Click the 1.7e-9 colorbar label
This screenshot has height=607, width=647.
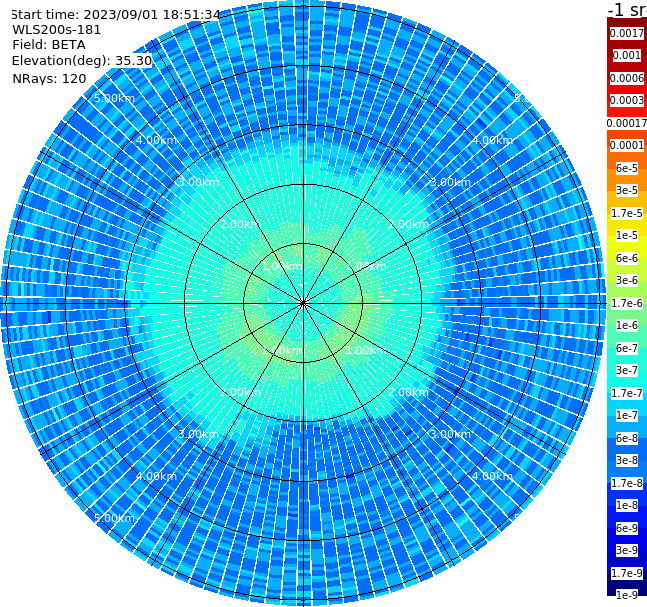click(x=627, y=573)
